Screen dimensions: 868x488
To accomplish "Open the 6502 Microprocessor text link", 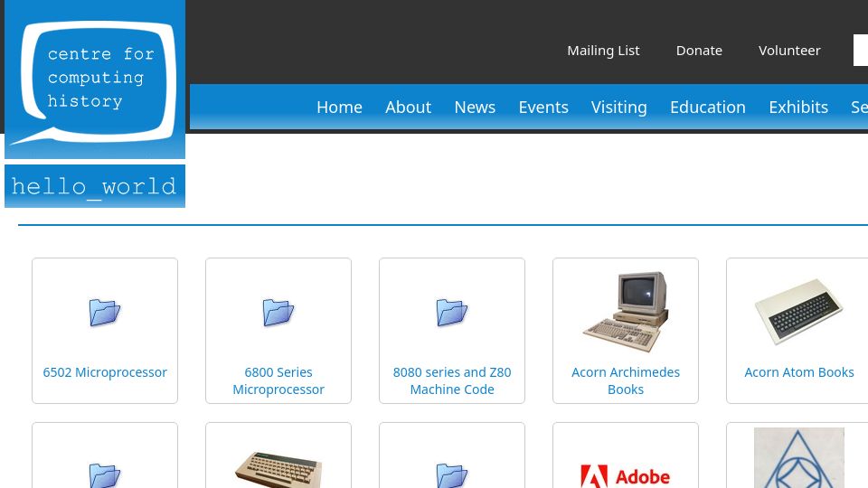I will 105,372.
